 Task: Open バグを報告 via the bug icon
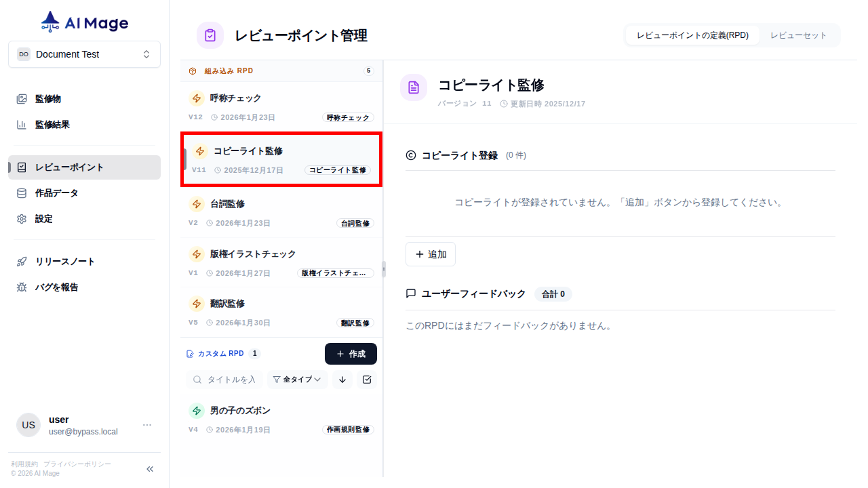[x=22, y=287]
